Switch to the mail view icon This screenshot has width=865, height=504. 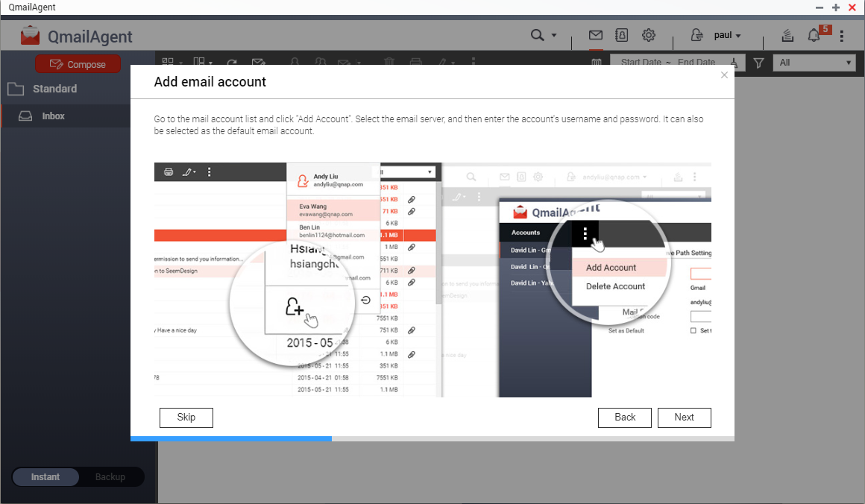pyautogui.click(x=595, y=35)
